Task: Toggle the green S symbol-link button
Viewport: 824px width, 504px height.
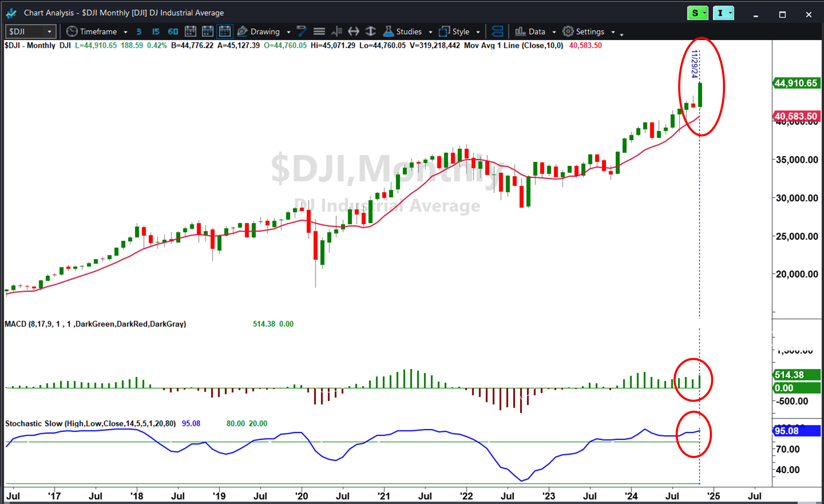Action: (698, 13)
